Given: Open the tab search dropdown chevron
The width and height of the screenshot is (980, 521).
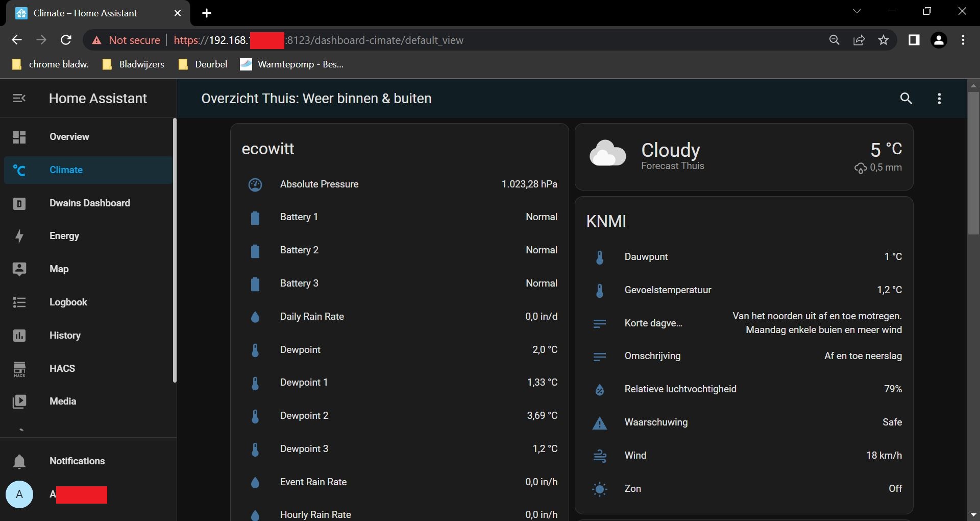Looking at the screenshot, I should tap(857, 11).
